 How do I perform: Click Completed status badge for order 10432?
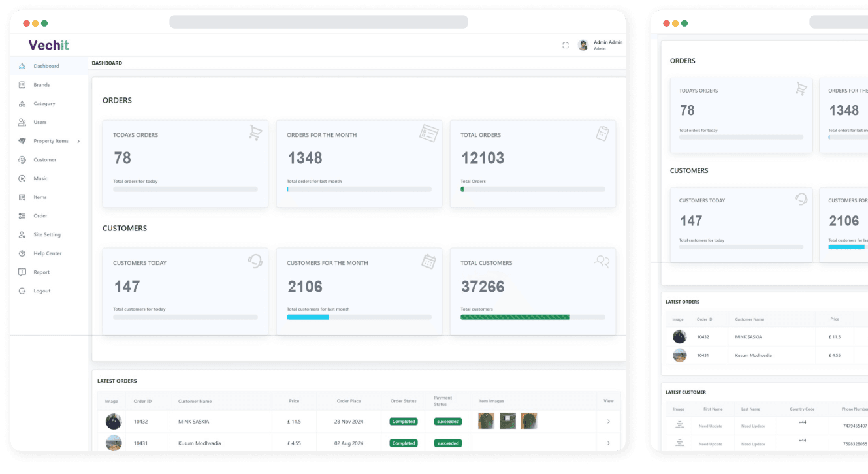point(404,422)
